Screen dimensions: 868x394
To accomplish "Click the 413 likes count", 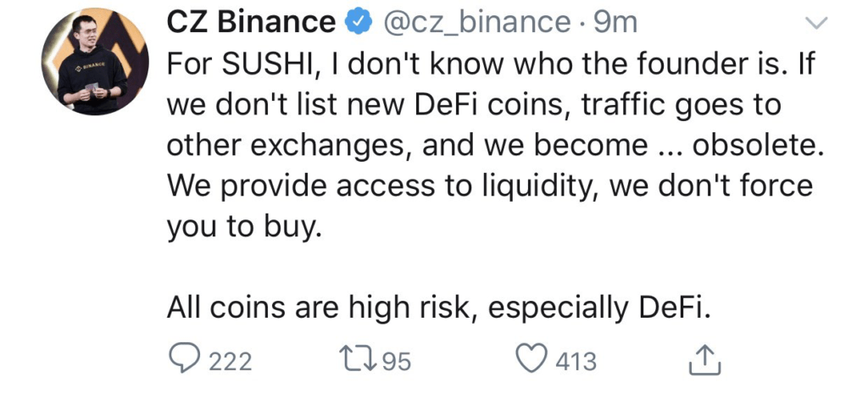I will tap(576, 362).
